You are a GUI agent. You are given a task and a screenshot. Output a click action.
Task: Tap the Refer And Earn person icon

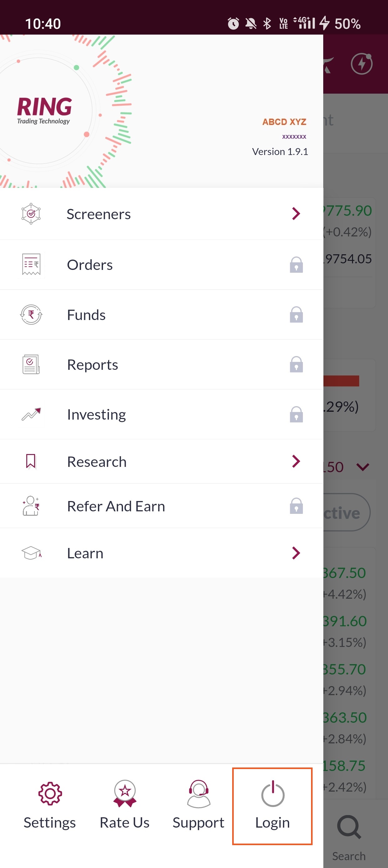click(31, 506)
